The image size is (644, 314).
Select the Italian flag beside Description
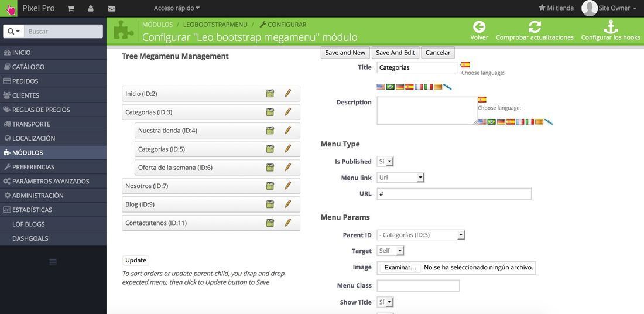(x=529, y=122)
